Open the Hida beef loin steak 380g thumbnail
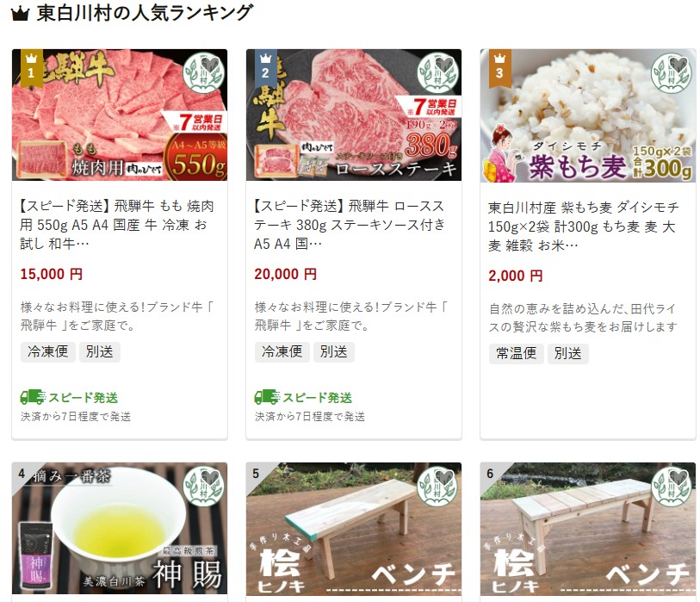Screen dimensions: 700x602 point(354,115)
